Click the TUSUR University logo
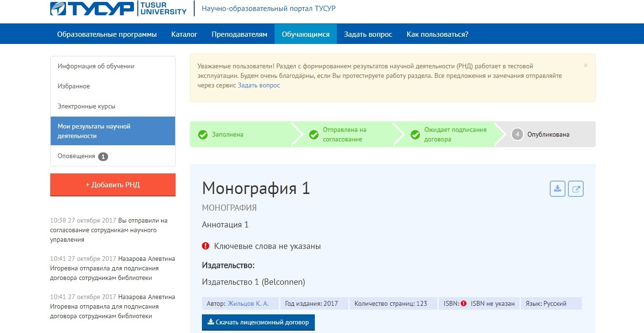 (x=119, y=9)
